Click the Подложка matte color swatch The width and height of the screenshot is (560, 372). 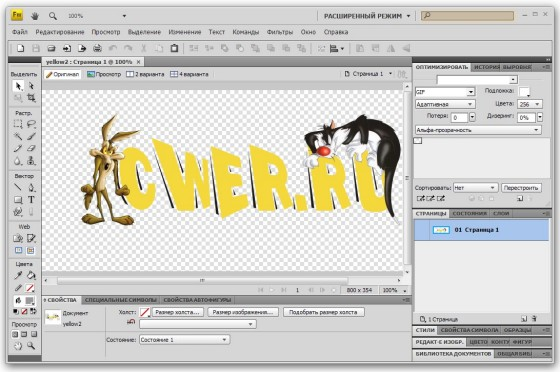(x=524, y=92)
